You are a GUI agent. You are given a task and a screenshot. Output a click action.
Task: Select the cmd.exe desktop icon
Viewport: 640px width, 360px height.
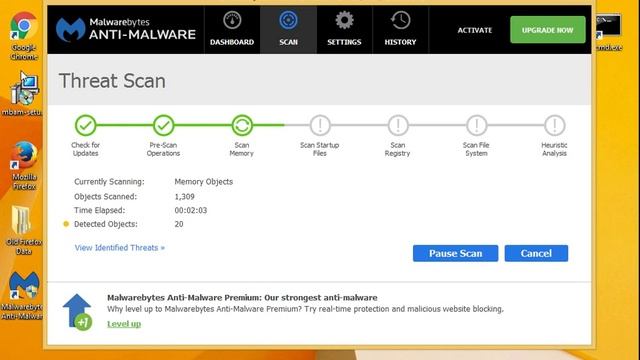pyautogui.click(x=609, y=33)
